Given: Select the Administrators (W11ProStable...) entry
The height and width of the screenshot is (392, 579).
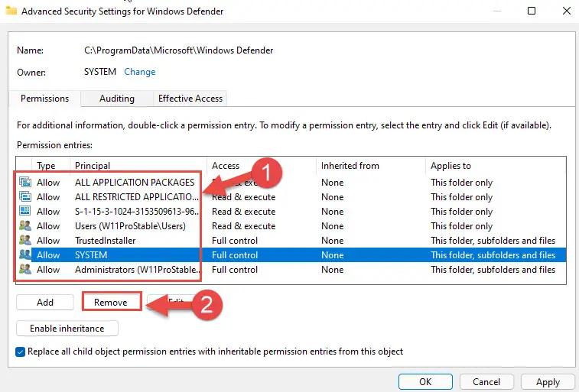Looking at the screenshot, I should click(x=138, y=270).
